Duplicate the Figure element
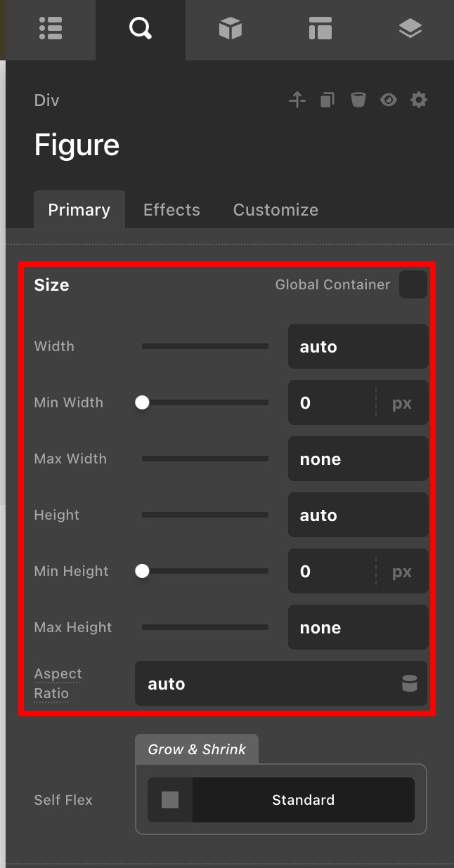454x868 pixels. coord(327,100)
